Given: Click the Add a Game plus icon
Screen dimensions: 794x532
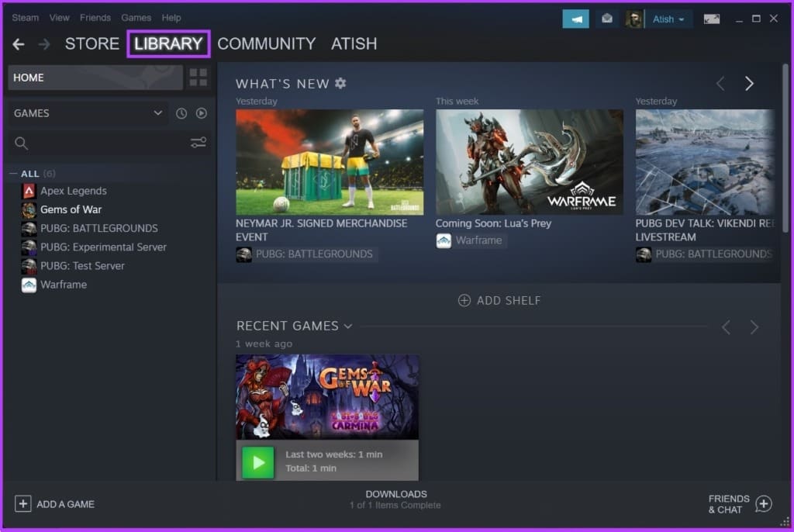Looking at the screenshot, I should pos(22,503).
